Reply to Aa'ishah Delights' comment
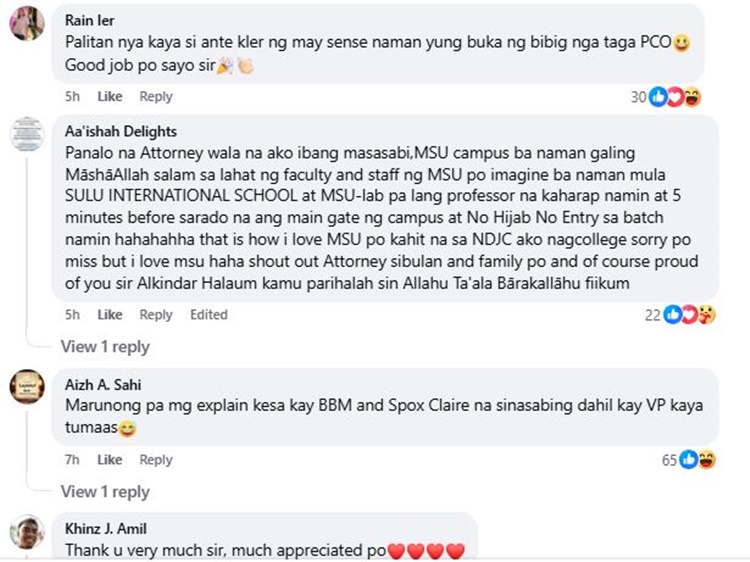This screenshot has width=750, height=562. click(x=155, y=315)
